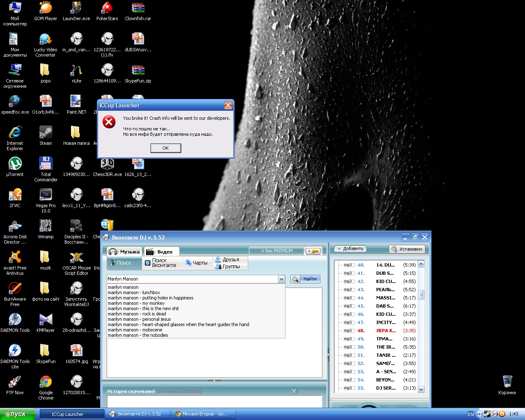Click the Добавить button
The width and height of the screenshot is (525, 420).
point(349,249)
